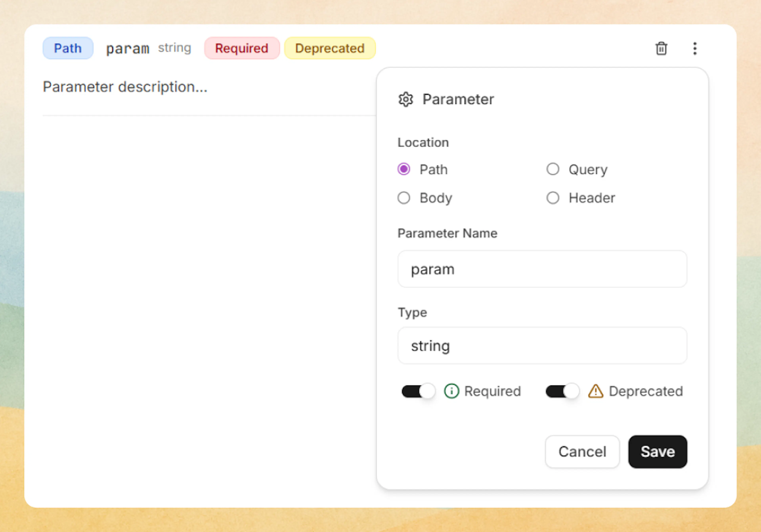Select the Query location radio button
Viewport: 761px width, 532px height.
coord(553,169)
